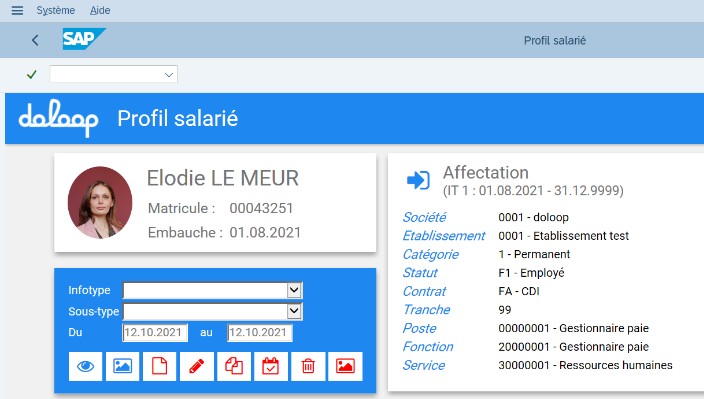Click the blue picture overview icon
This screenshot has width=704, height=399.
tap(123, 366)
